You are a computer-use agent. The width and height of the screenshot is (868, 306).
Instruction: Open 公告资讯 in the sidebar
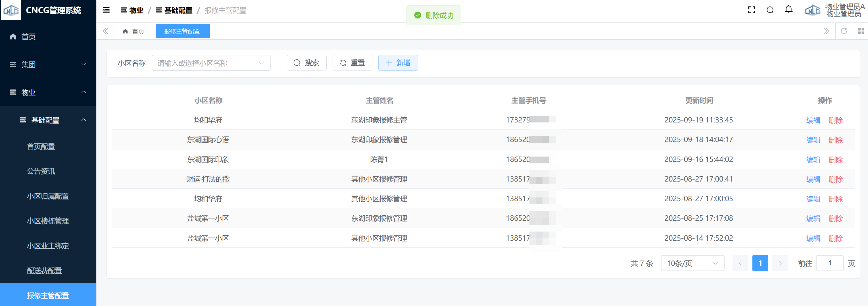coord(41,171)
